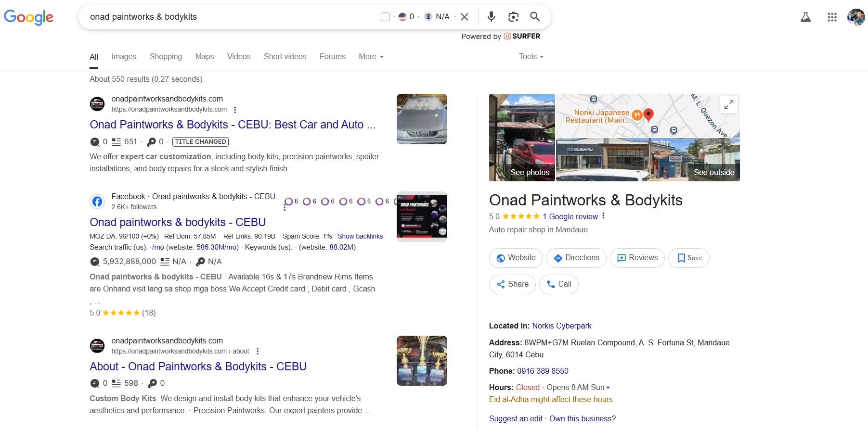Open Search Labs flask icon
Image resolution: width=868 pixels, height=429 pixels.
click(x=805, y=17)
